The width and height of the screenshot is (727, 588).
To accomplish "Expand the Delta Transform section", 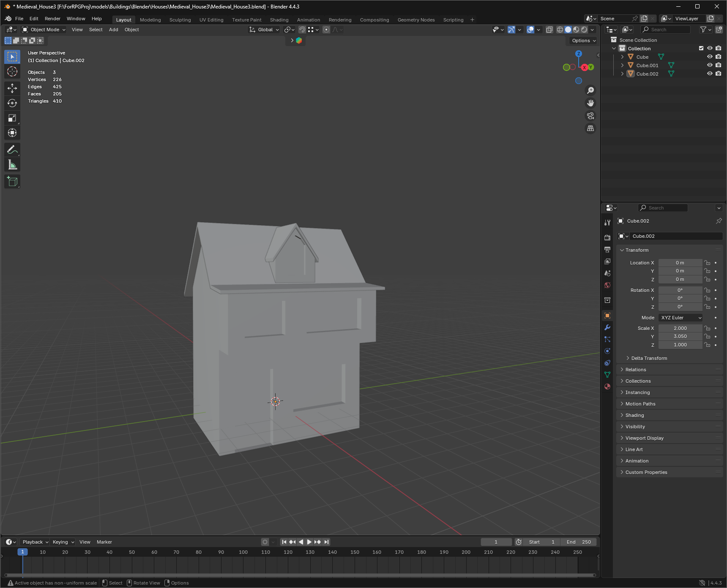I will [x=649, y=358].
